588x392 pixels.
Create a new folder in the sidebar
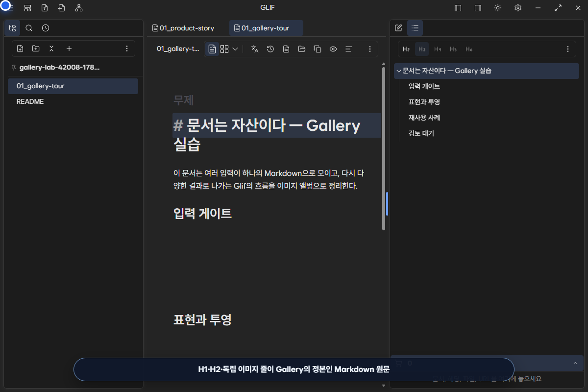point(36,49)
